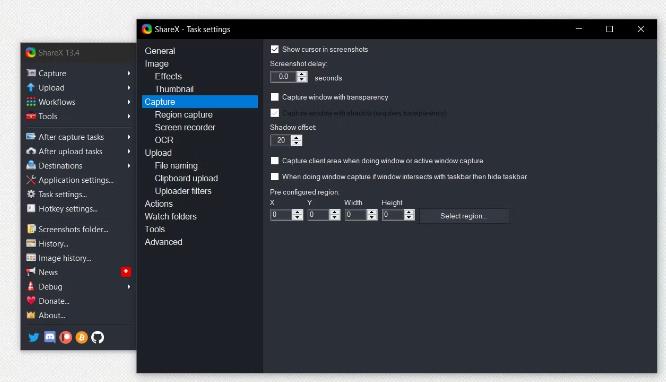Expand the Capture submenu arrow

coord(129,73)
